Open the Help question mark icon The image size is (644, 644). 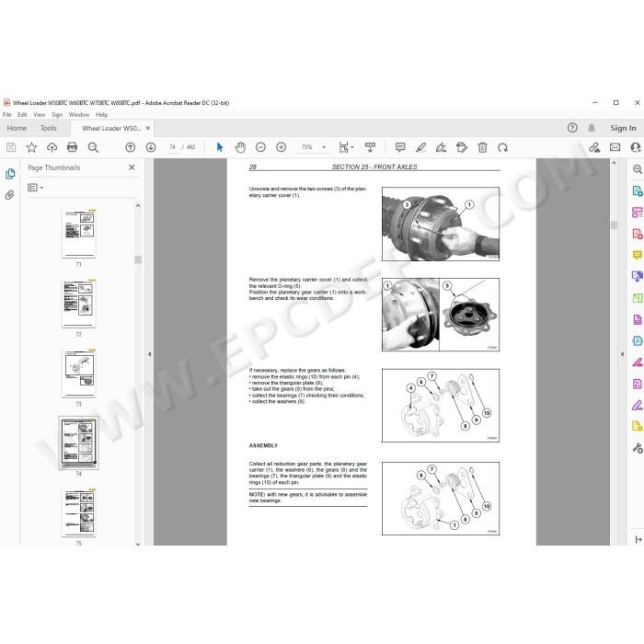(x=572, y=128)
